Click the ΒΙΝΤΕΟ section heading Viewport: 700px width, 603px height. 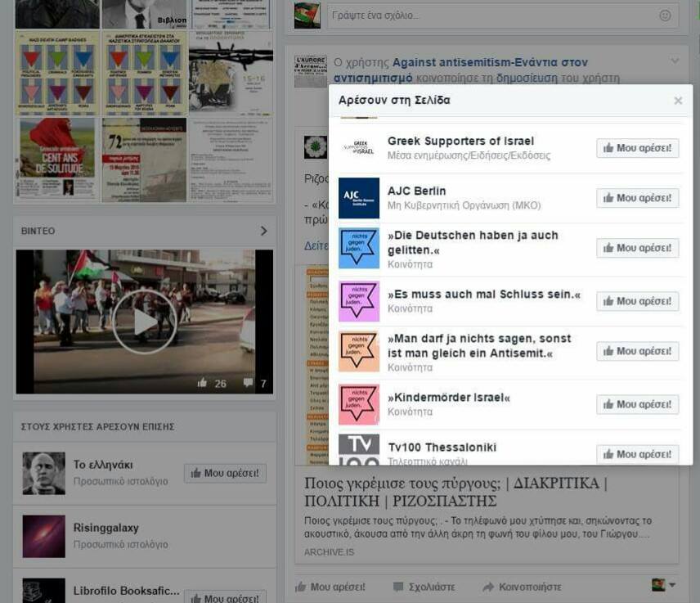38,231
